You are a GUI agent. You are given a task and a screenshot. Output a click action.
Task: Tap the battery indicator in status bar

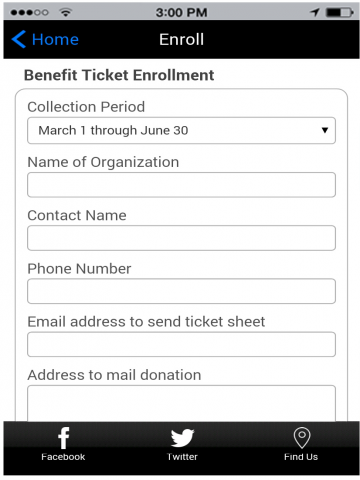coord(340,13)
